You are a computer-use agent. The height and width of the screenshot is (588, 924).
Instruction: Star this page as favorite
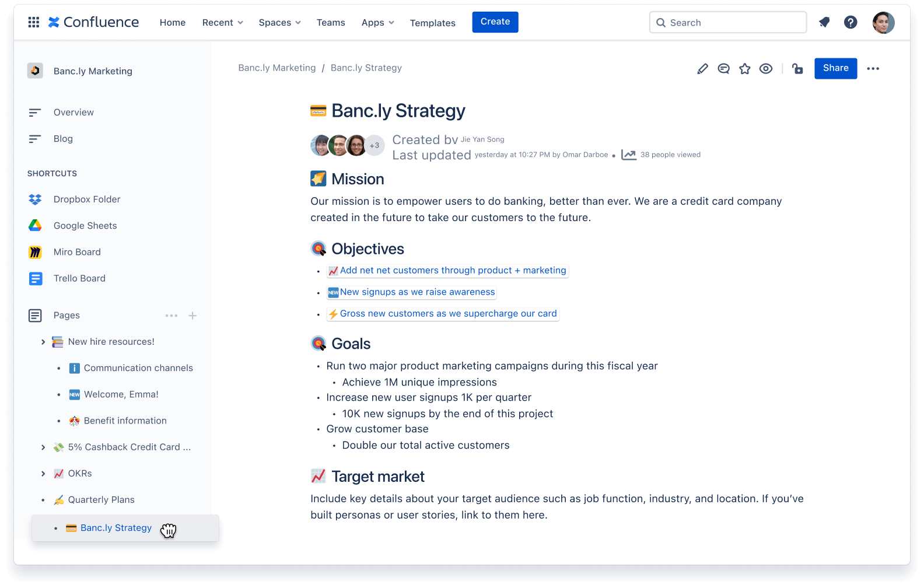pos(744,69)
